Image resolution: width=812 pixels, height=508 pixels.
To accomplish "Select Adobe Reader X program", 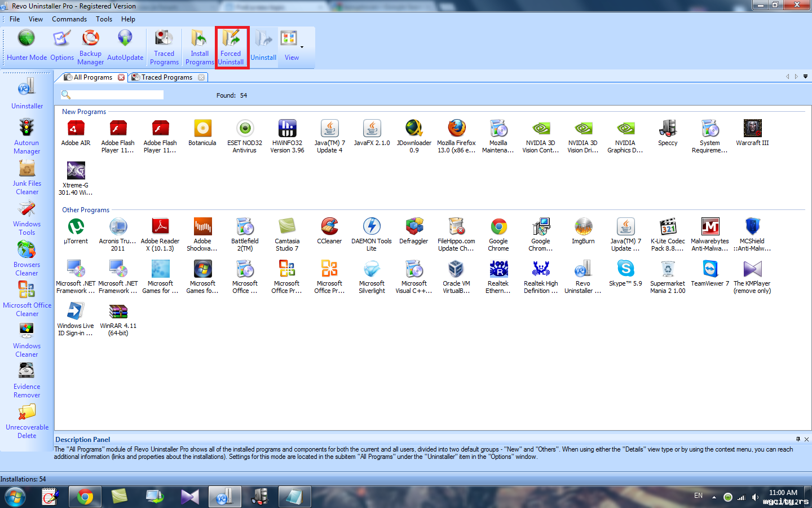I will (160, 235).
